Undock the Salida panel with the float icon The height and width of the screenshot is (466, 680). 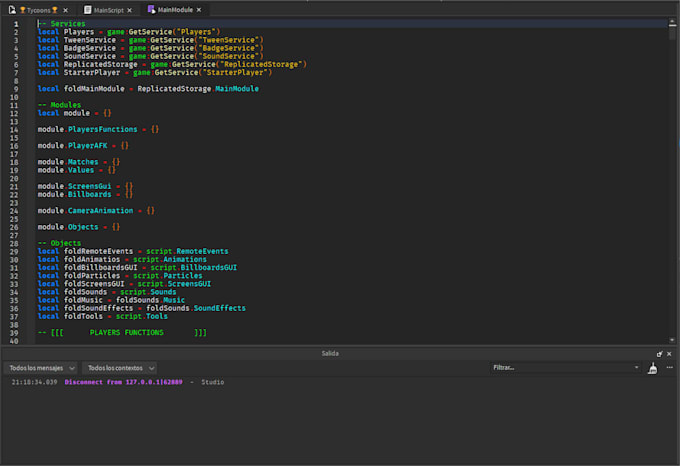(x=660, y=354)
